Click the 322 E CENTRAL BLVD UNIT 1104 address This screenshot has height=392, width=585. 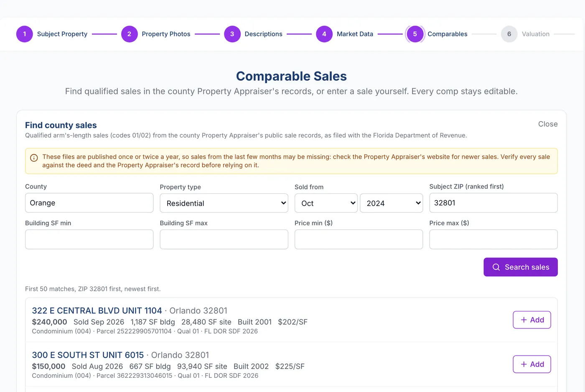click(x=97, y=311)
